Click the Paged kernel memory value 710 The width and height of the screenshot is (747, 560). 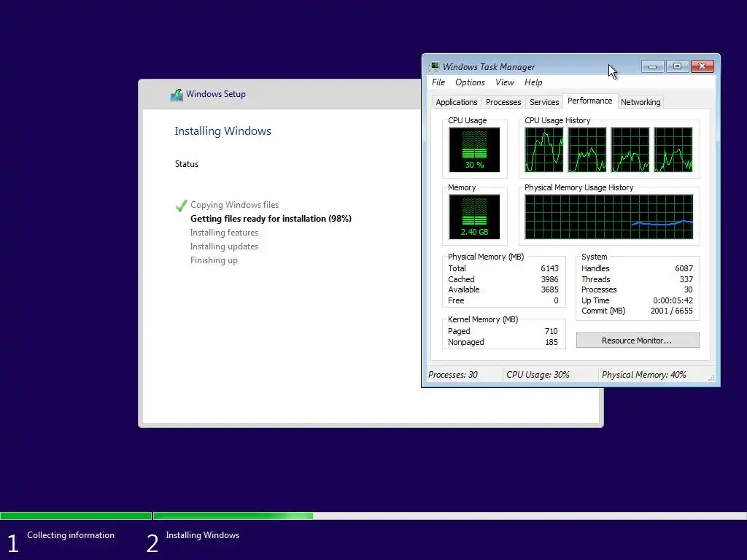tap(551, 332)
